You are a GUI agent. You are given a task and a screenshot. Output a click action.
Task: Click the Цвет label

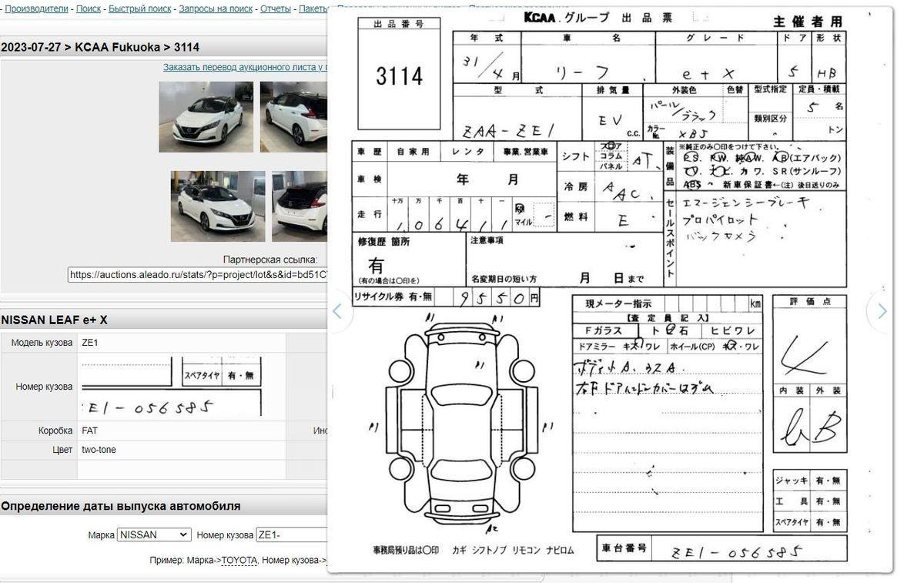click(x=62, y=450)
